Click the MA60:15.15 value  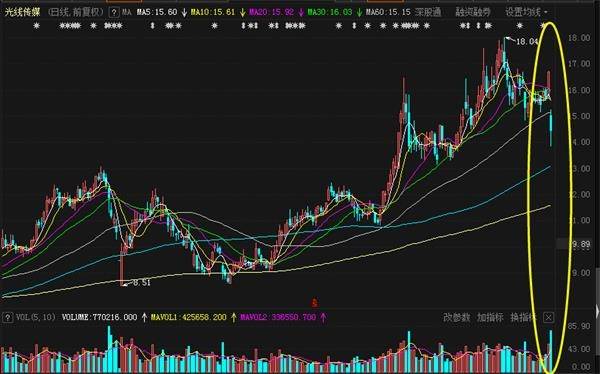(388, 12)
